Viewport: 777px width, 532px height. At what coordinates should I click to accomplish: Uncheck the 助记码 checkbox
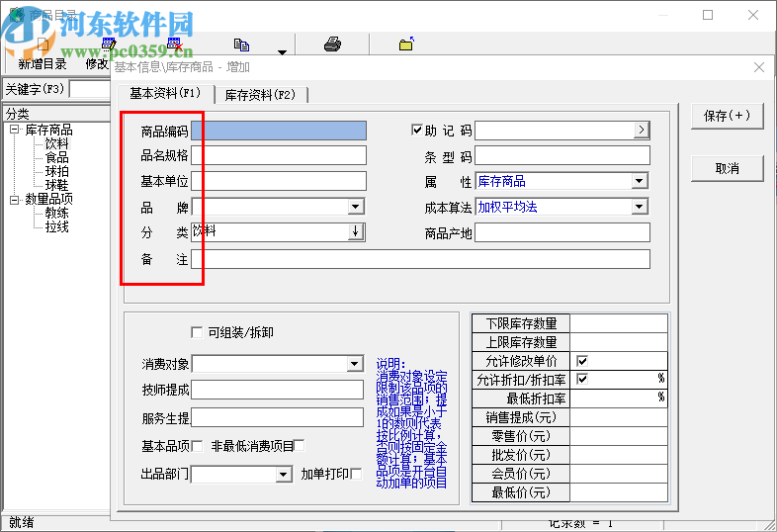pyautogui.click(x=417, y=130)
